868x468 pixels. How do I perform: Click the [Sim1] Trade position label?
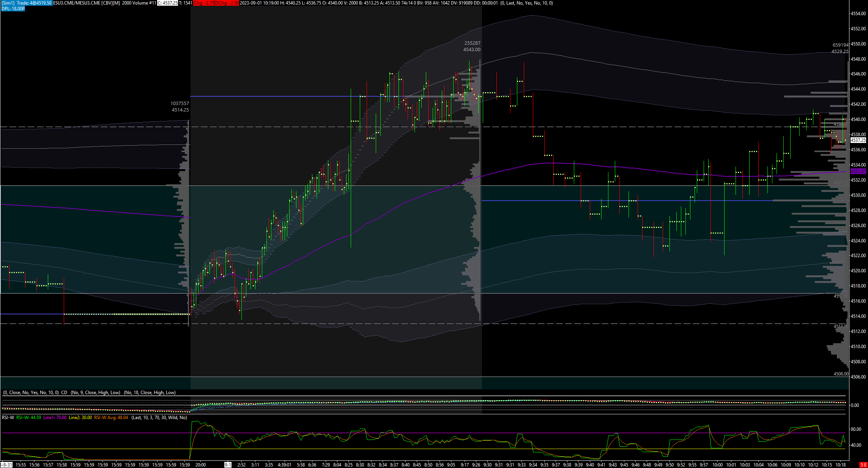[26, 3]
